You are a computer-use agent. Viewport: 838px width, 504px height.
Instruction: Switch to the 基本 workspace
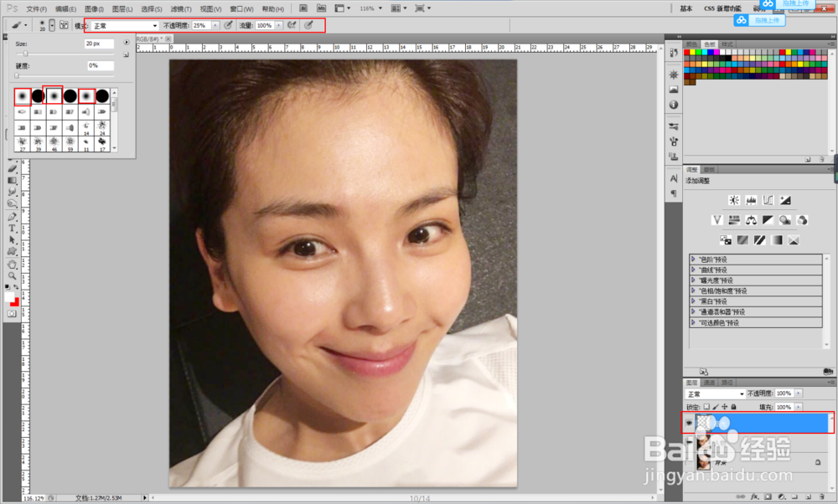pos(686,8)
